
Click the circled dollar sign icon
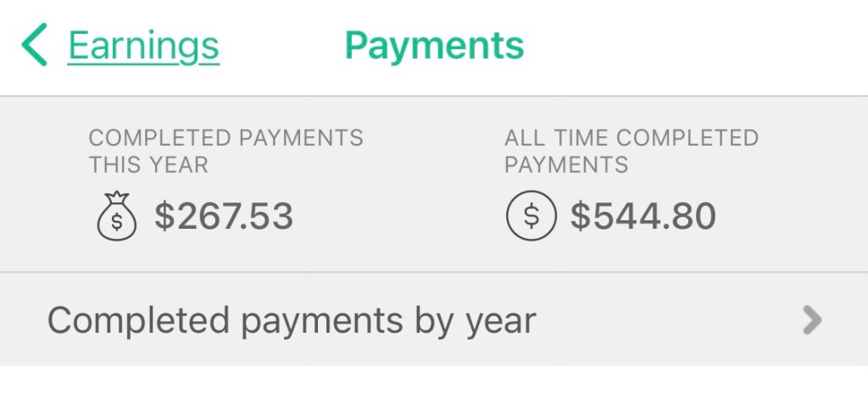pos(531,217)
